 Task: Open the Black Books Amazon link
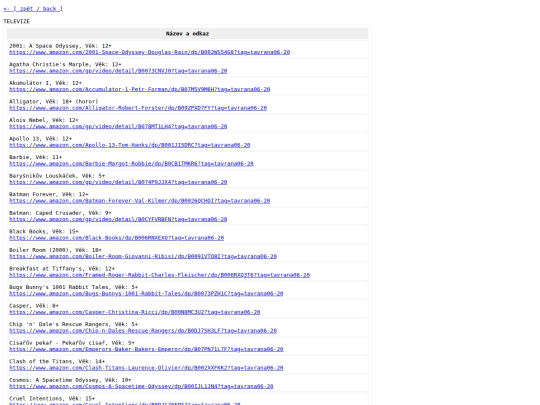[x=116, y=238]
